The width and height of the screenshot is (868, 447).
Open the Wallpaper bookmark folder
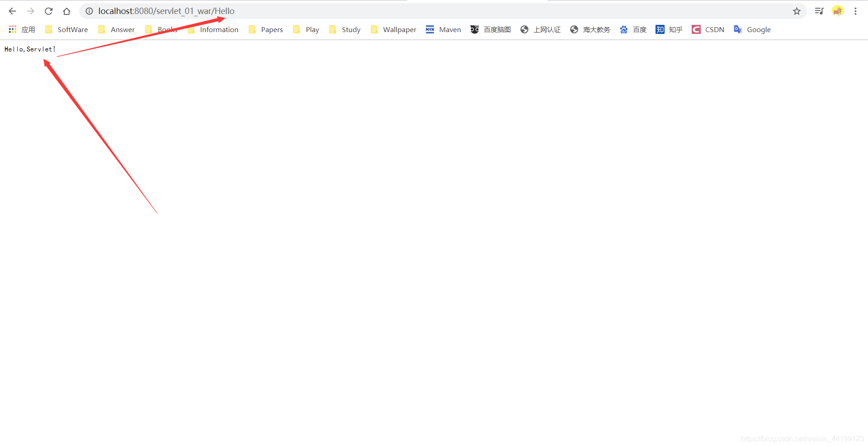pos(393,30)
